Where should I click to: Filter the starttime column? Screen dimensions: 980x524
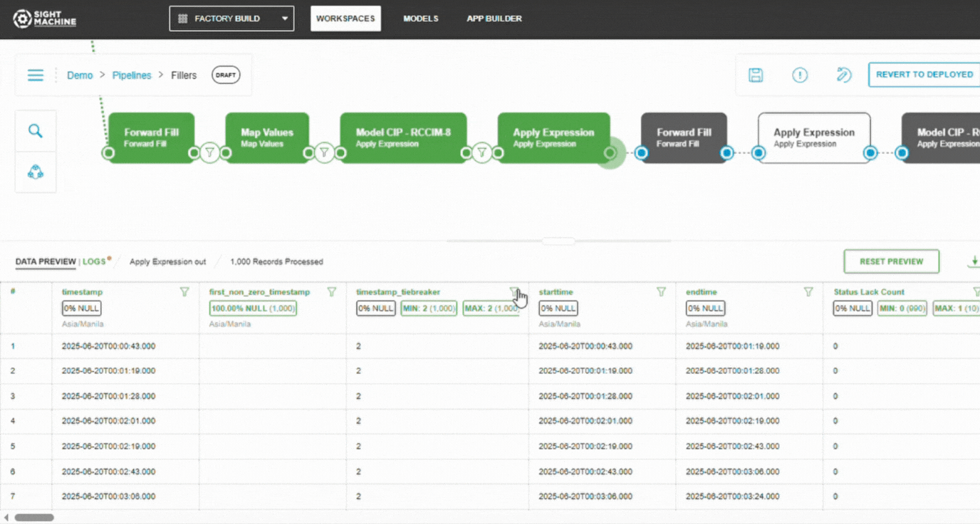click(x=661, y=292)
